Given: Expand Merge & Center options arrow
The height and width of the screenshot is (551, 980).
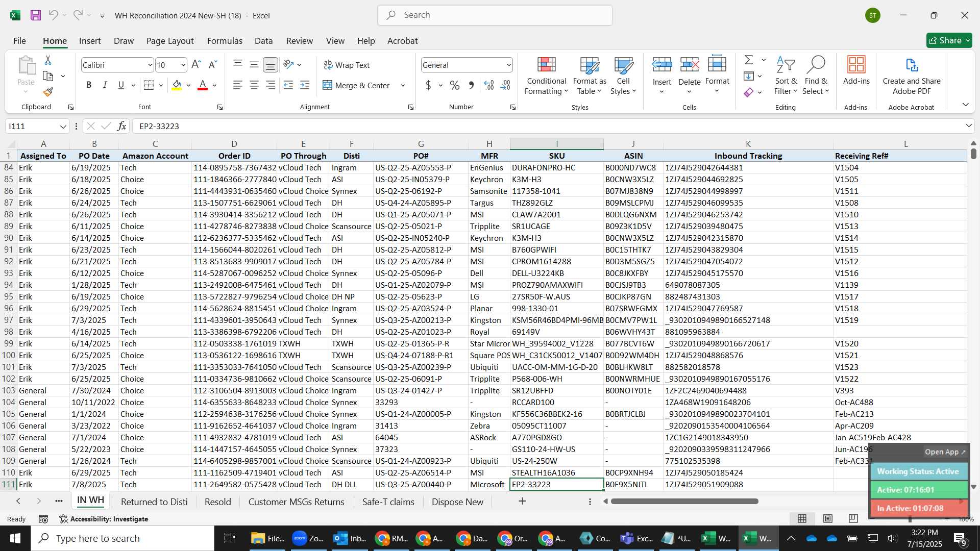Looking at the screenshot, I should click(403, 85).
